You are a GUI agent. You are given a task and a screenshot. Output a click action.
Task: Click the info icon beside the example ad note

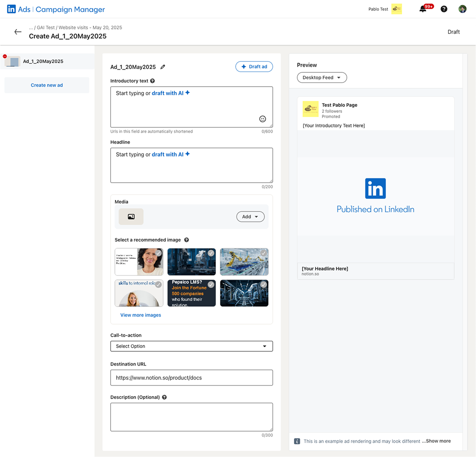[x=297, y=441]
